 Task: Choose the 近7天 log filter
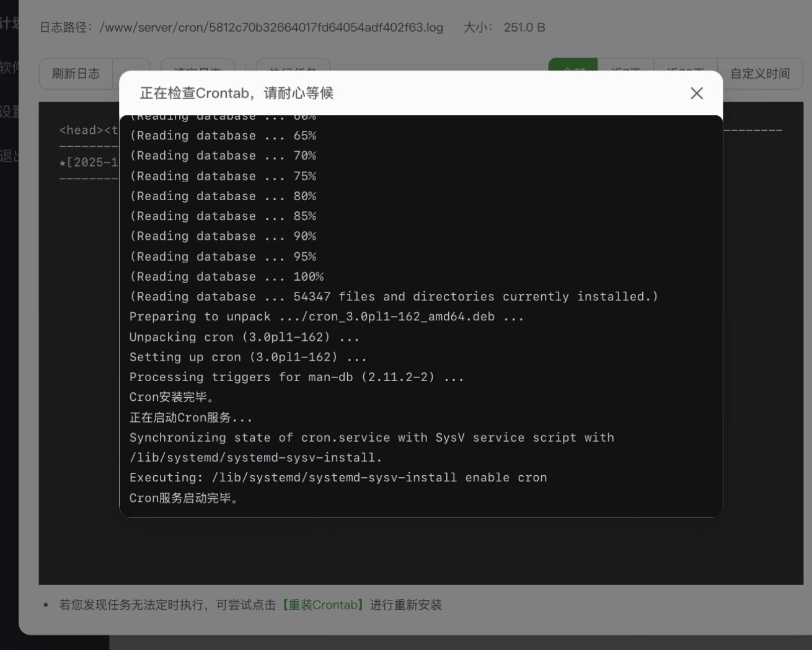(x=625, y=65)
